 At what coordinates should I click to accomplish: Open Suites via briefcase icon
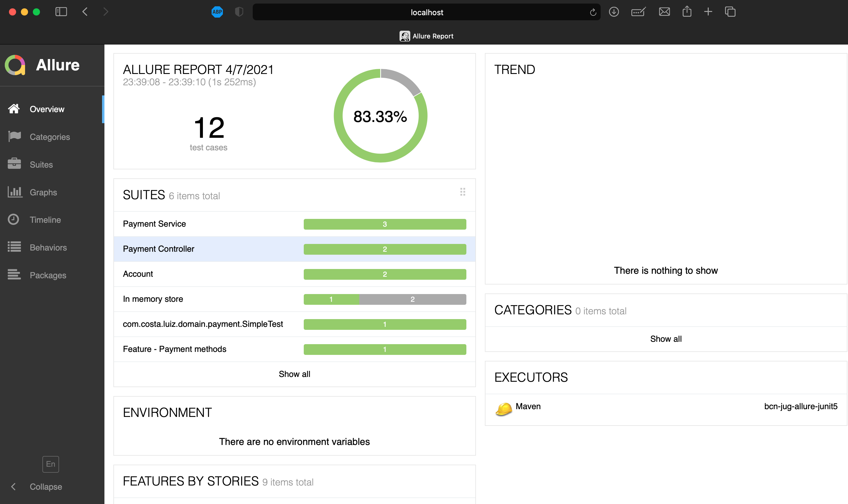point(14,164)
